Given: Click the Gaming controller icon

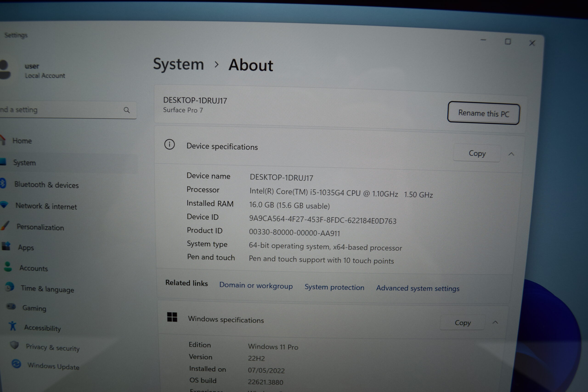Looking at the screenshot, I should (x=11, y=307).
